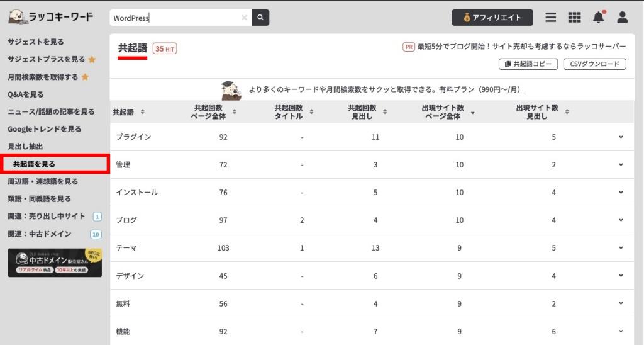Screen dimensions: 644x345
Task: Open 周辺語・連想語を見る in sidebar
Action: coord(43,181)
